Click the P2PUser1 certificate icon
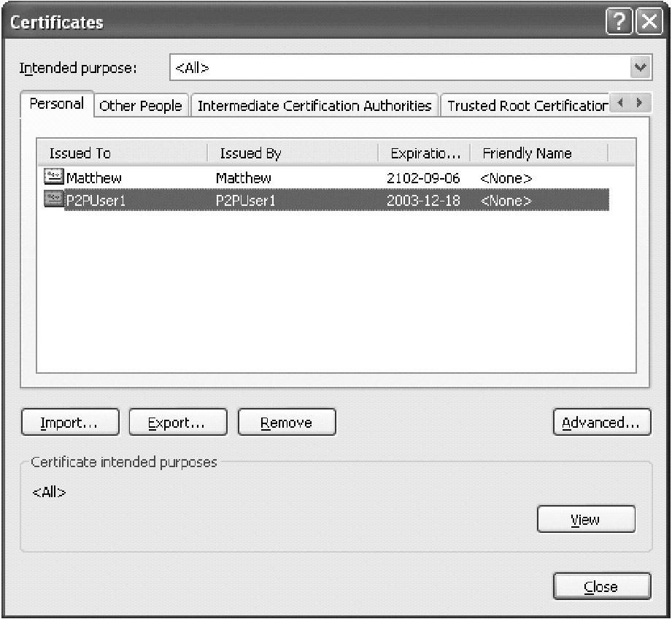The height and width of the screenshot is (619, 672). click(54, 200)
